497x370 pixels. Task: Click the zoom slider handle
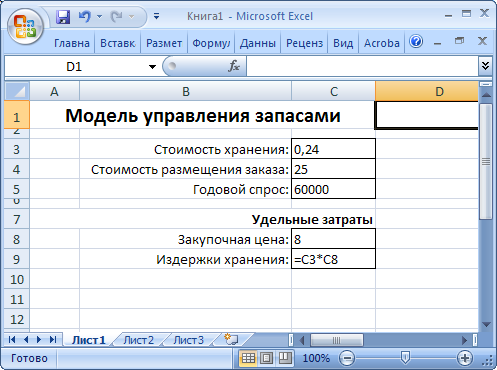405,358
